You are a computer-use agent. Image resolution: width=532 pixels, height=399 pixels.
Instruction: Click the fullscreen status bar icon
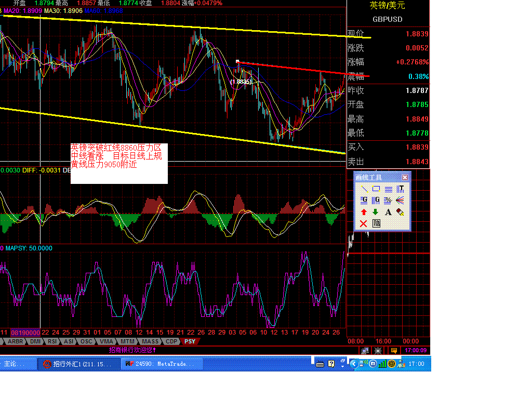pos(378,351)
